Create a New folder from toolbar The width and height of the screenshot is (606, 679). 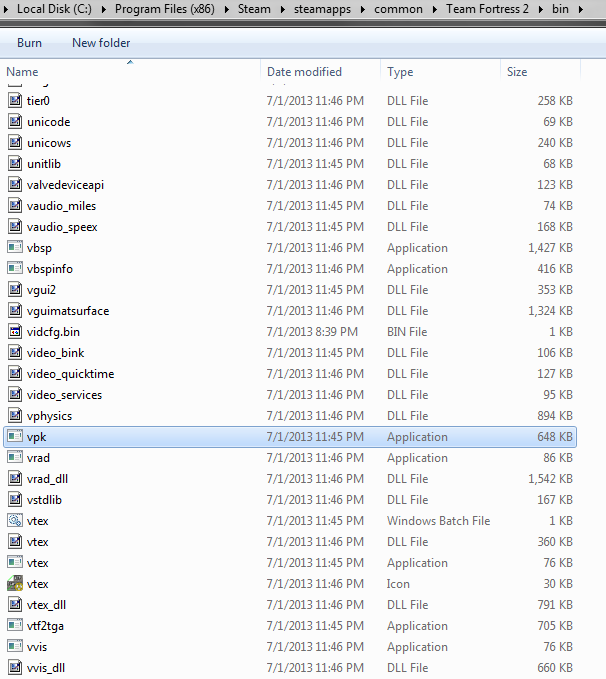[x=101, y=43]
